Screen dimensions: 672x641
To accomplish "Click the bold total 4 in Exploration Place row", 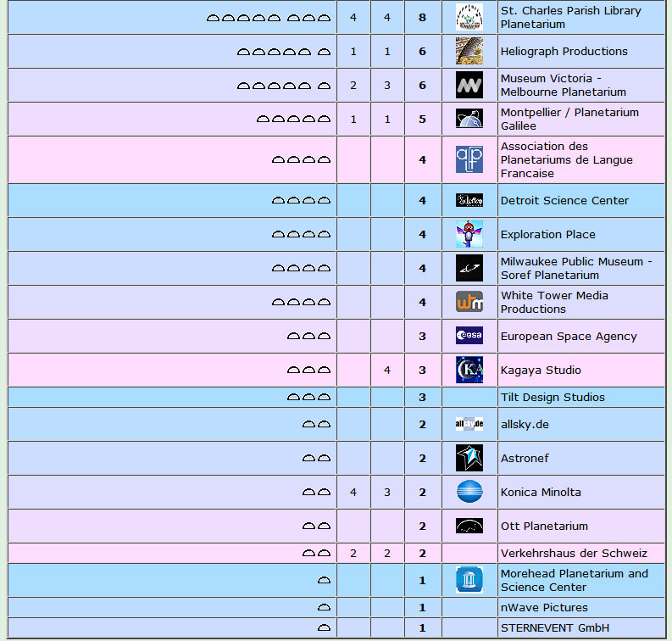I will point(423,235).
